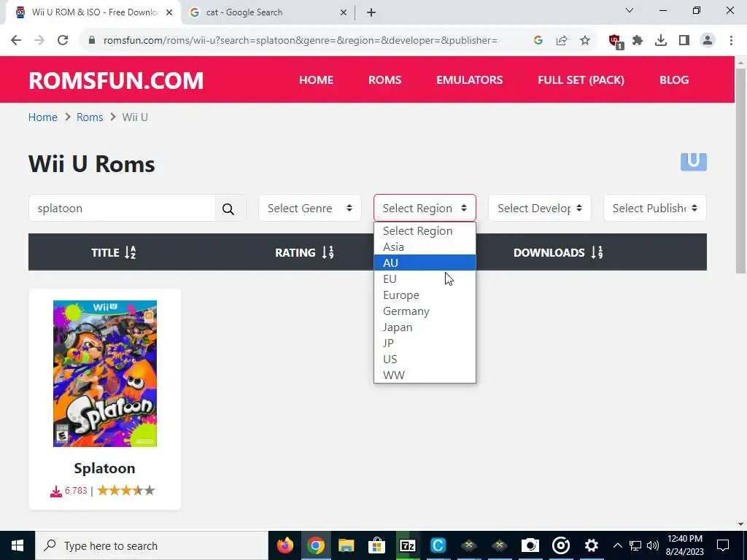Screen dimensions: 747x560
Task: Click the page vertical scrollbar
Action: [740, 171]
